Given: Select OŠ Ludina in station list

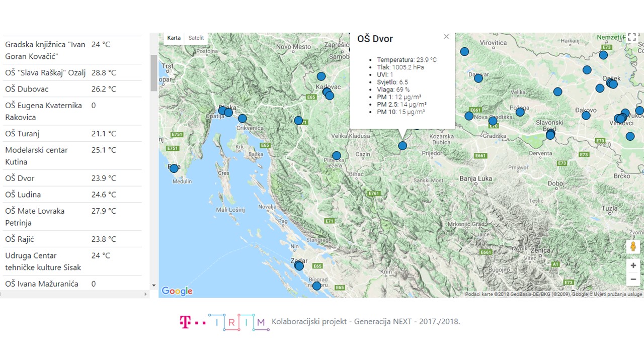Looking at the screenshot, I should coord(23,195).
